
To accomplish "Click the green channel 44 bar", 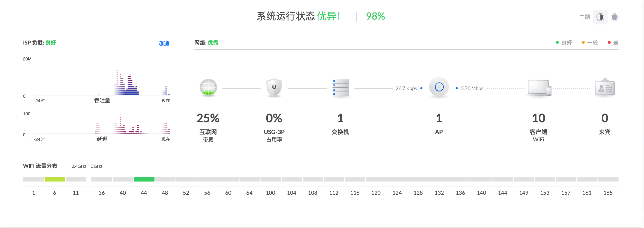I will (144, 179).
